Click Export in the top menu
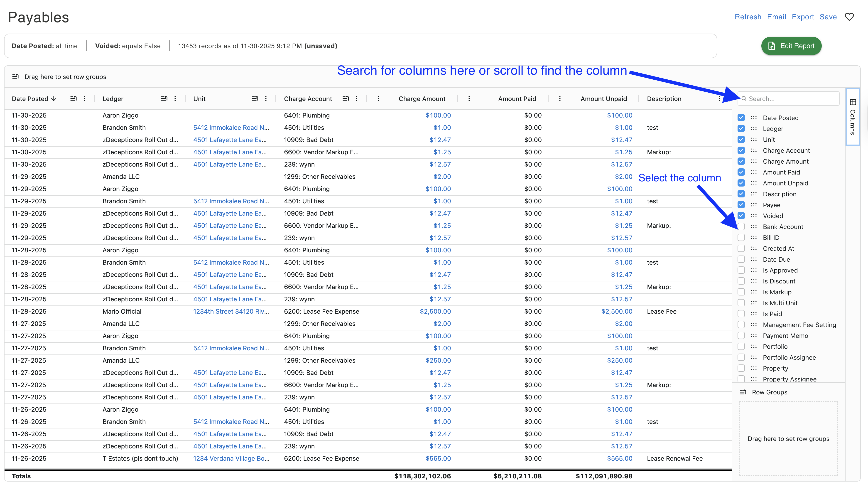Viewport: 868px width, 487px height. [x=803, y=17]
